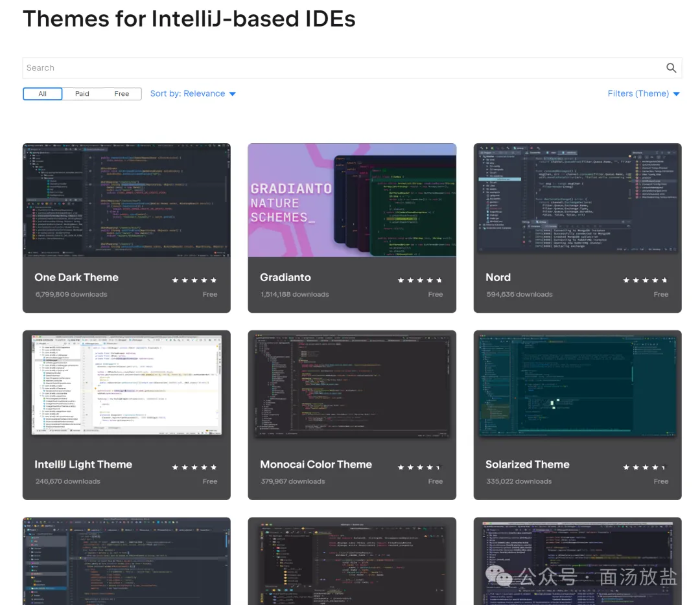The height and width of the screenshot is (605, 700).
Task: Open the Sort by Relevance dropdown
Action: coord(192,94)
